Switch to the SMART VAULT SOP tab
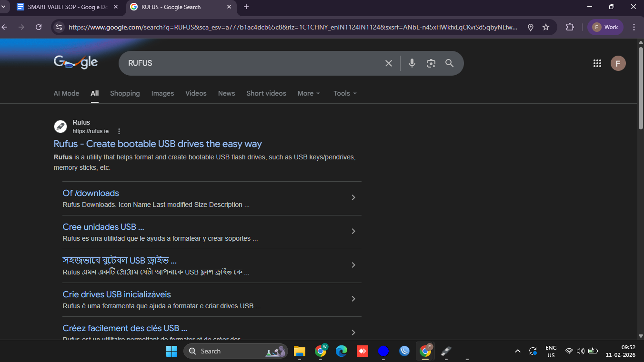The height and width of the screenshot is (362, 644). click(66, 7)
